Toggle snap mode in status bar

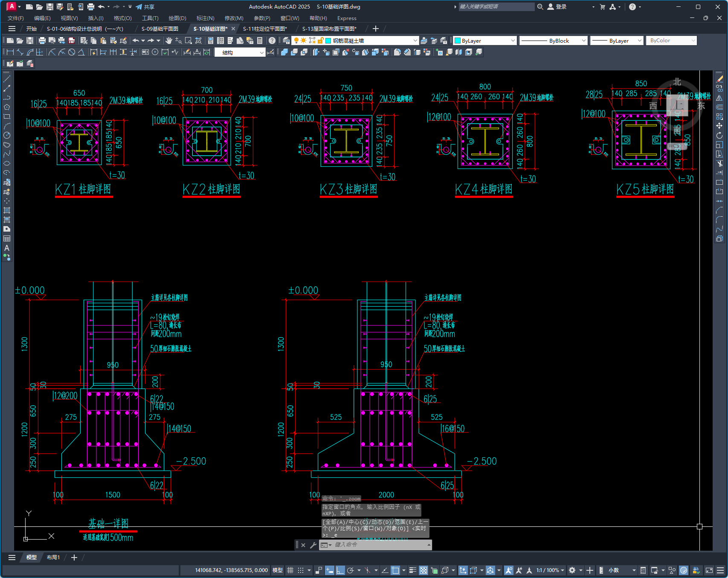(301, 570)
